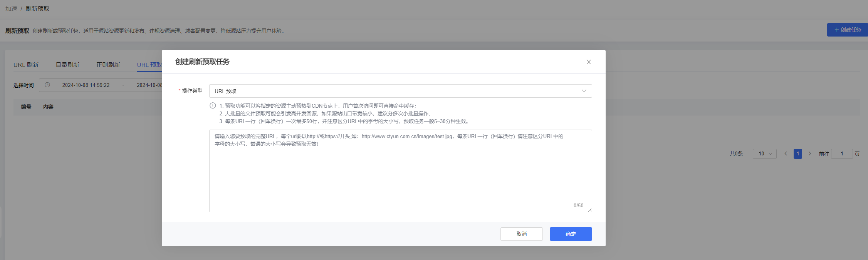868x260 pixels.
Task: Click the 加速 breadcrumb link
Action: [x=11, y=8]
